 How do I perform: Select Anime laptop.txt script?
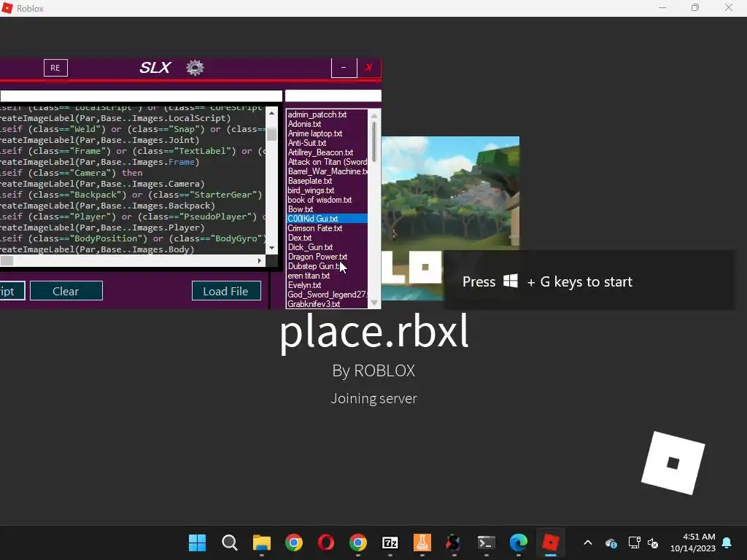pos(315,133)
